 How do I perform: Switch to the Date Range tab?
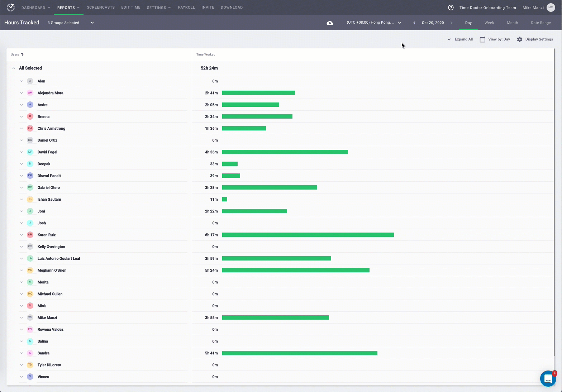(541, 23)
